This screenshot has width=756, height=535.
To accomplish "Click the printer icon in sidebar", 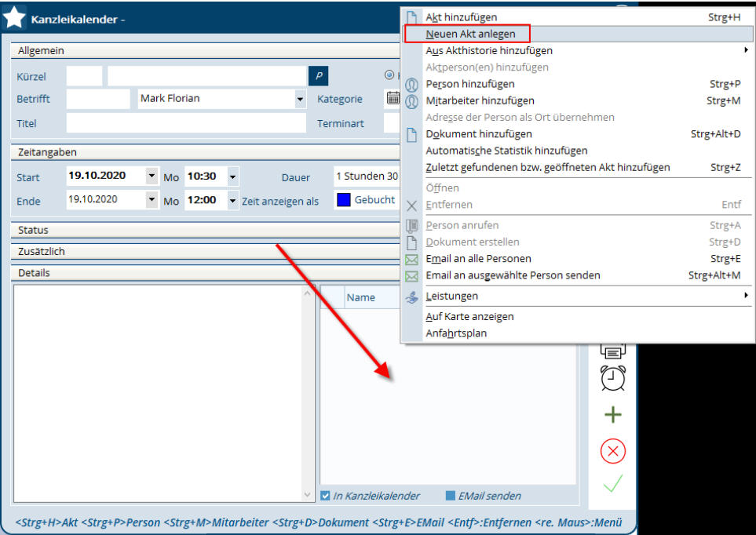I will [x=612, y=350].
